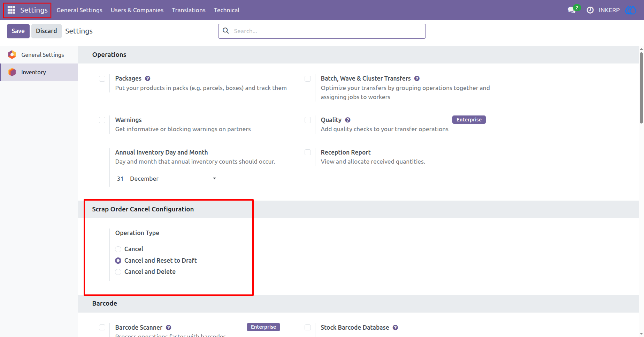644x337 pixels.
Task: Enable the Reception Report checkbox
Action: point(308,152)
